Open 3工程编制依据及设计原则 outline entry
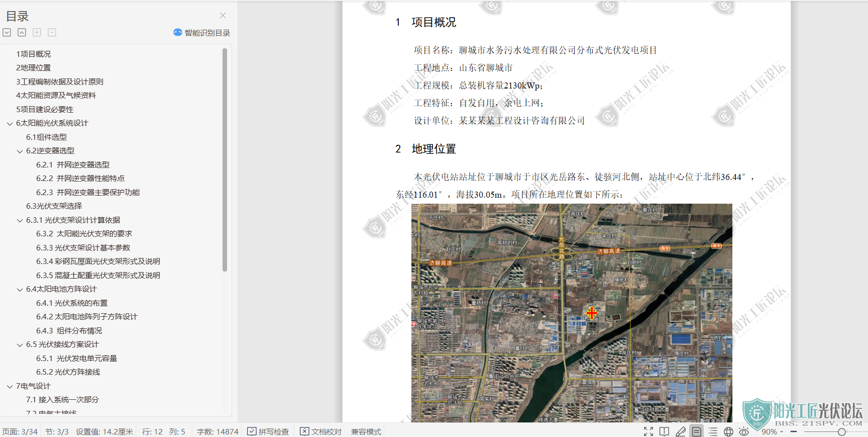Image resolution: width=868 pixels, height=437 pixels. (60, 81)
